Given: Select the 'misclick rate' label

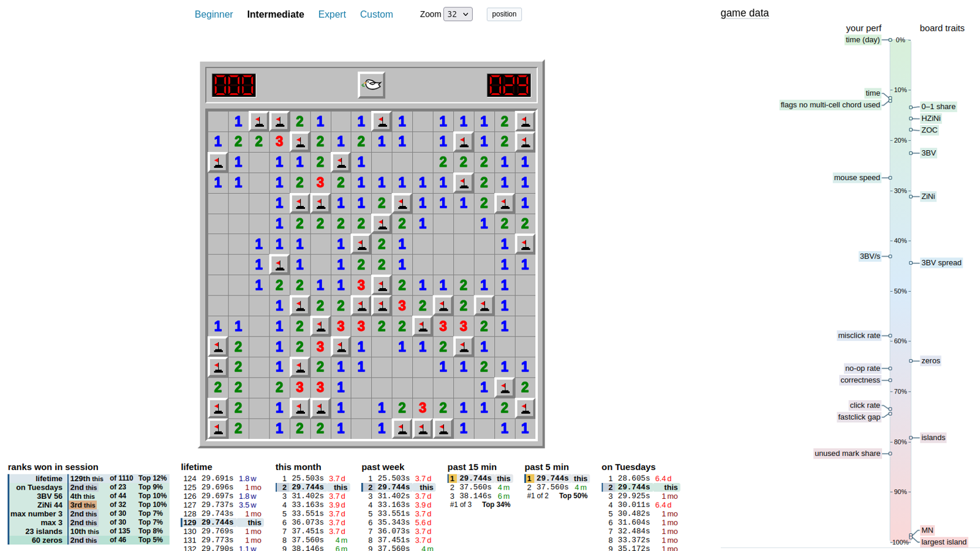Looking at the screenshot, I should pos(859,335).
